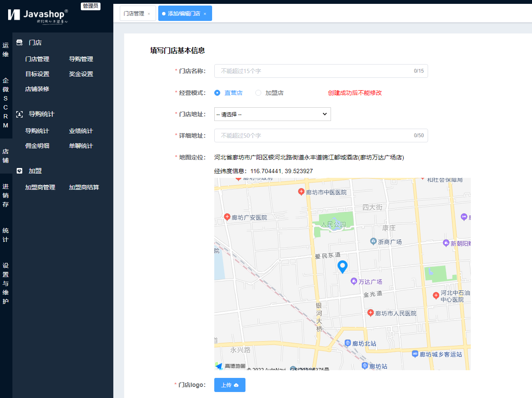This screenshot has height=398, width=532.
Task: Click the 四大街 label on map
Action: [372, 207]
